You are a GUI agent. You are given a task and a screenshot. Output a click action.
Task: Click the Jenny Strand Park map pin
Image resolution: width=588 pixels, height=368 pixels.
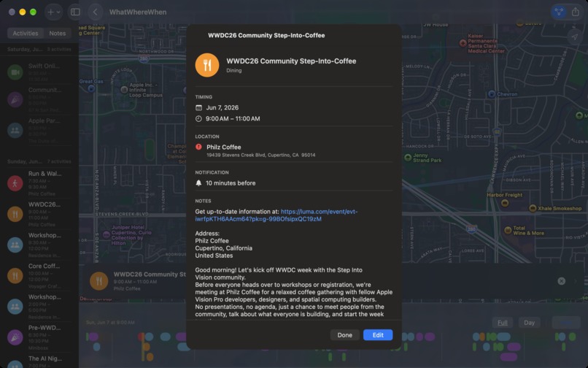408,157
